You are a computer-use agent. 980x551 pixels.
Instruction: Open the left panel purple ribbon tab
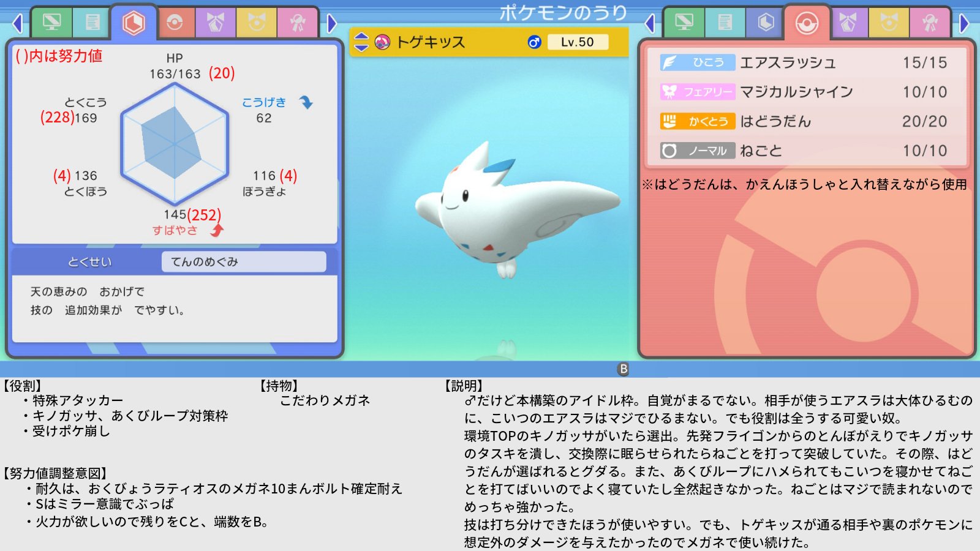point(216,23)
